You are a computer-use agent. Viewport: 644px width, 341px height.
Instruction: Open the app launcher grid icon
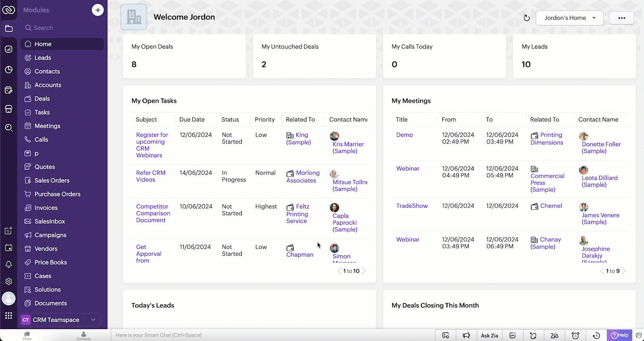(9, 316)
